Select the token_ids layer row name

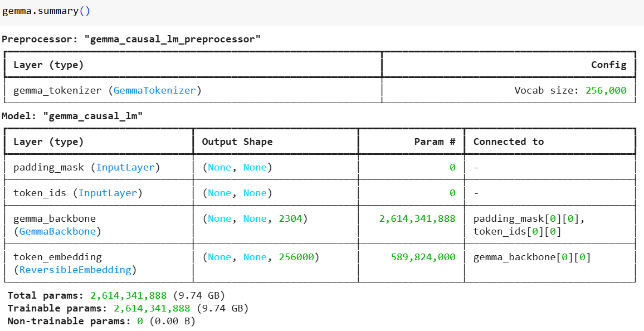(40, 193)
